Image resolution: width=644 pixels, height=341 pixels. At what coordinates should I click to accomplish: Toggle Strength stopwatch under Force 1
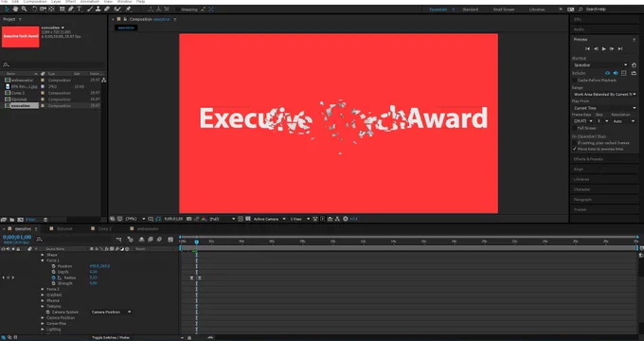(x=53, y=283)
